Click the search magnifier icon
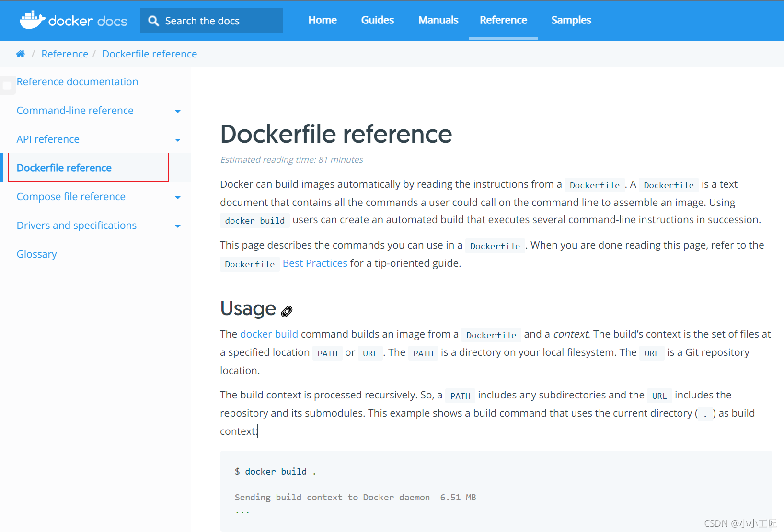 pos(153,21)
